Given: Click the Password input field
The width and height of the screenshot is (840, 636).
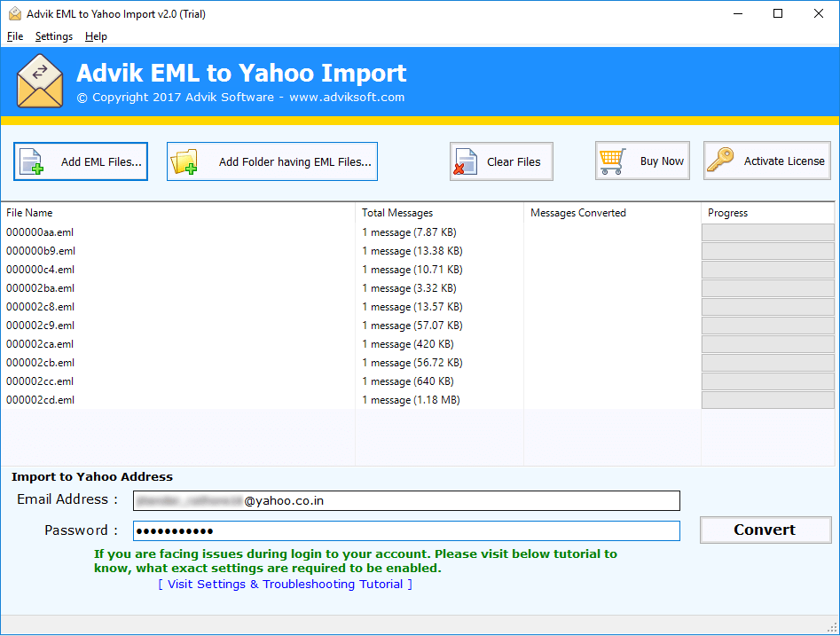Looking at the screenshot, I should click(x=406, y=531).
